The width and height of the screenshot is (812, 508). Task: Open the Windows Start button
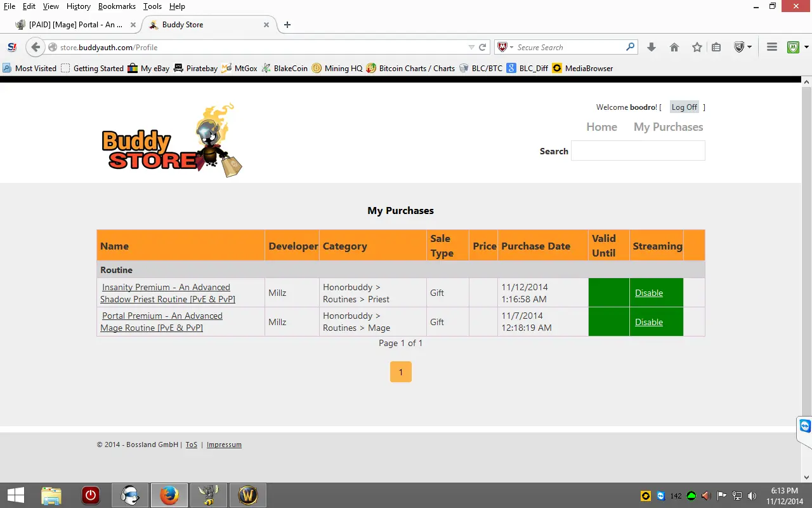(16, 495)
